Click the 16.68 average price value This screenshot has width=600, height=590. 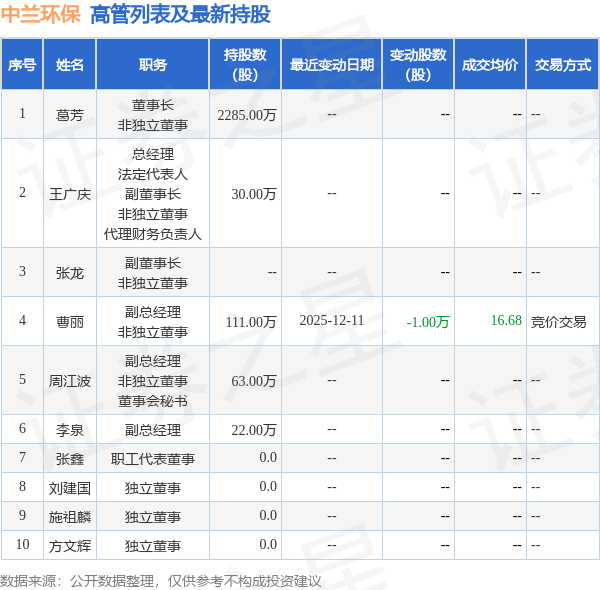pos(506,321)
